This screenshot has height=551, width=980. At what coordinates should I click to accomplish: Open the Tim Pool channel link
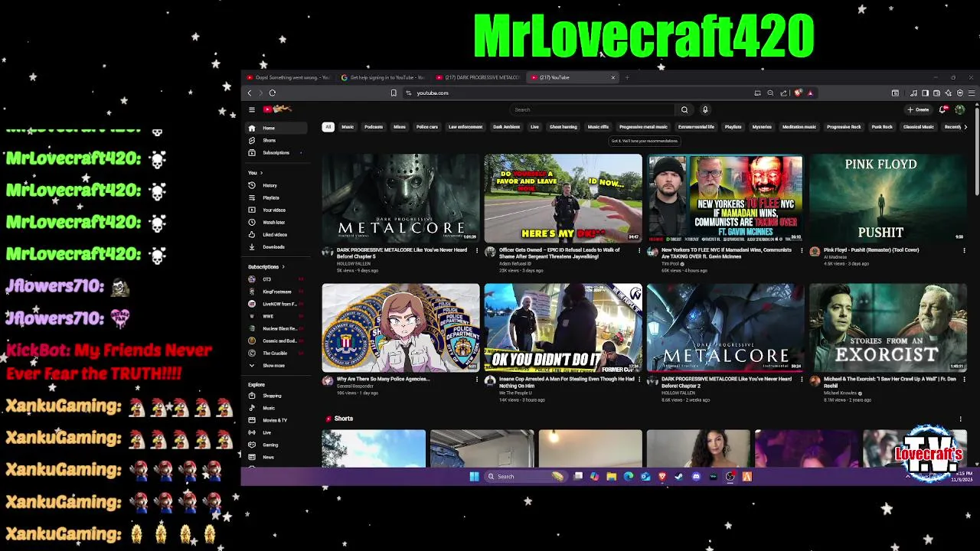tap(670, 263)
